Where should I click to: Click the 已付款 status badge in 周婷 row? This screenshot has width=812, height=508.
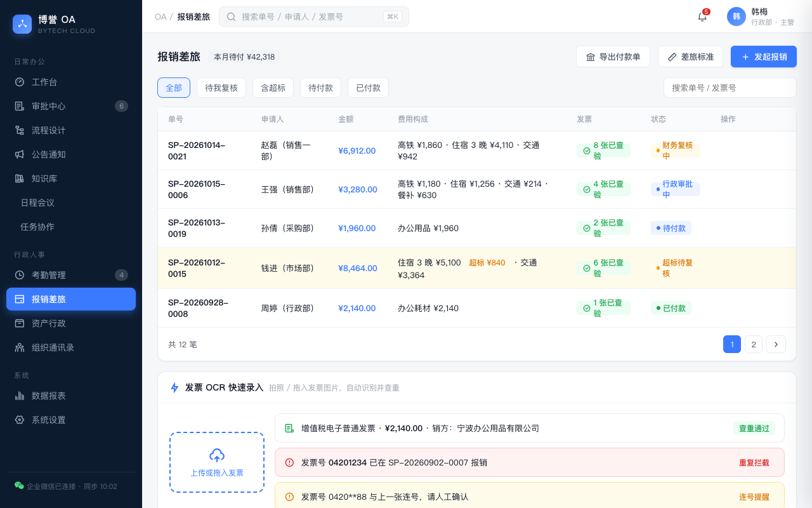tap(671, 308)
